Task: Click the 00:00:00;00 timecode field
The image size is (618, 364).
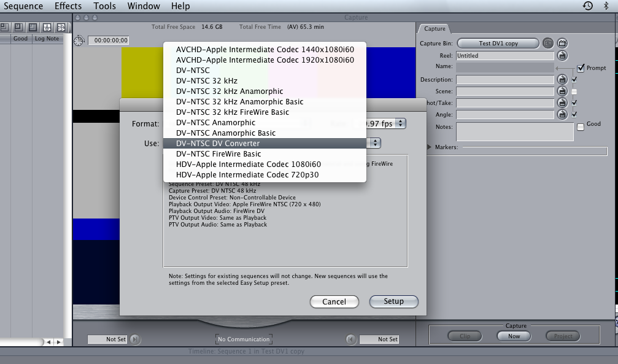Action: [109, 41]
